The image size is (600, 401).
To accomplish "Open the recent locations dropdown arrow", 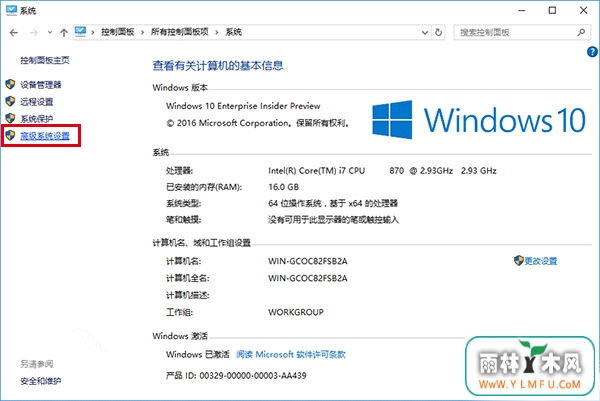I will click(50, 33).
